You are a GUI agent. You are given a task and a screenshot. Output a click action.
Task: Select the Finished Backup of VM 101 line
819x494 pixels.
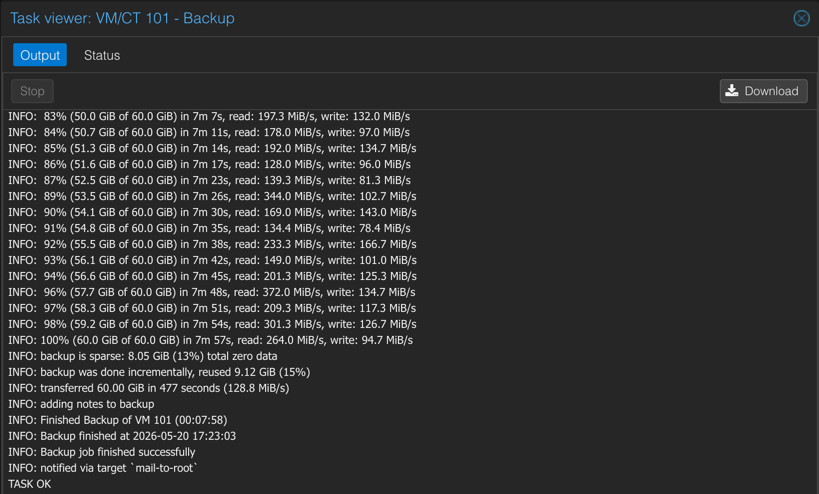pos(118,420)
